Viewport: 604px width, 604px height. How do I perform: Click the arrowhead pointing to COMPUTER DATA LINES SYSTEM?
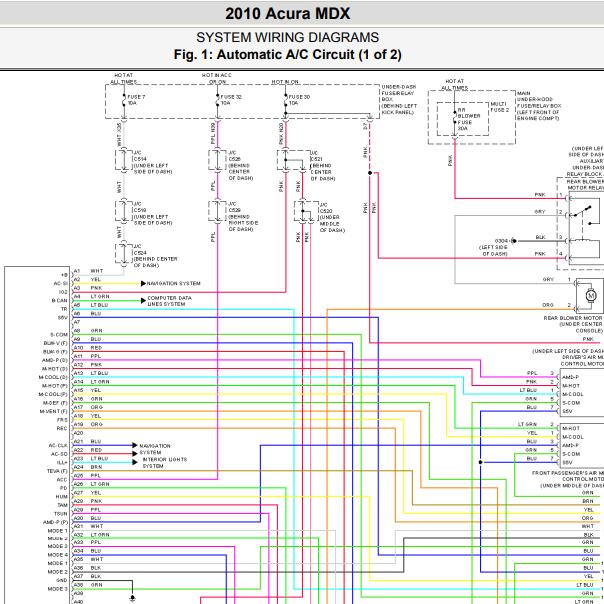[x=143, y=300]
